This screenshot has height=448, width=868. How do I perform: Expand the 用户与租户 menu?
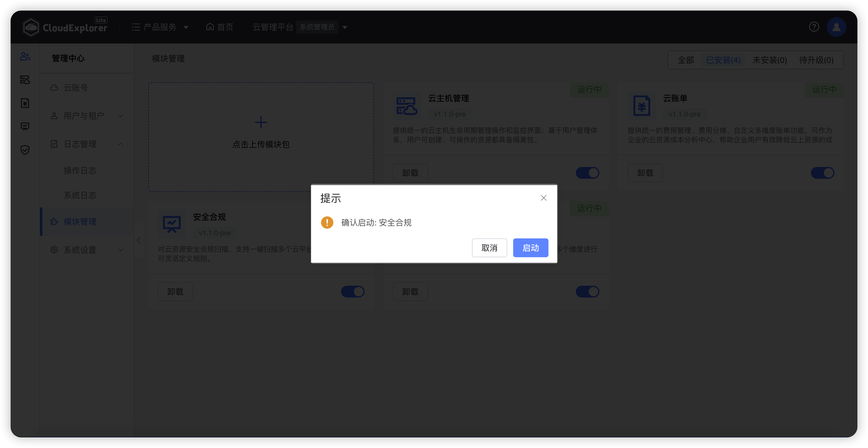[x=87, y=116]
